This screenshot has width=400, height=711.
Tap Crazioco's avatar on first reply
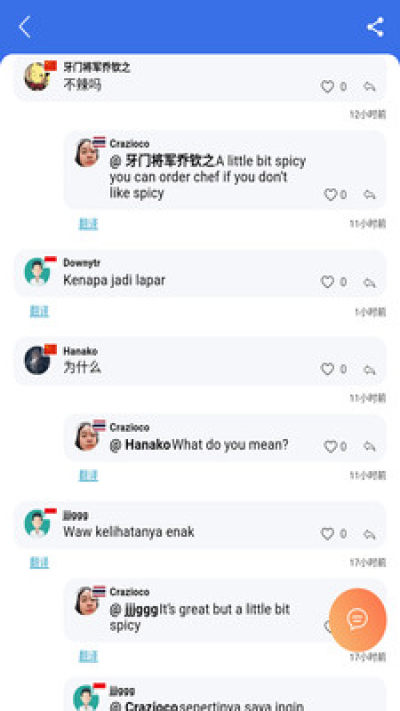click(x=87, y=153)
